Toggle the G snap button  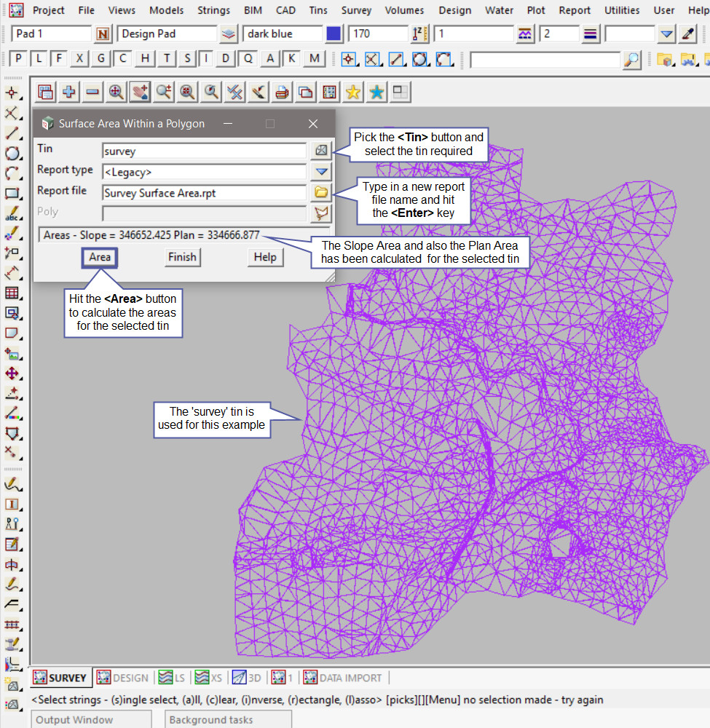click(101, 59)
